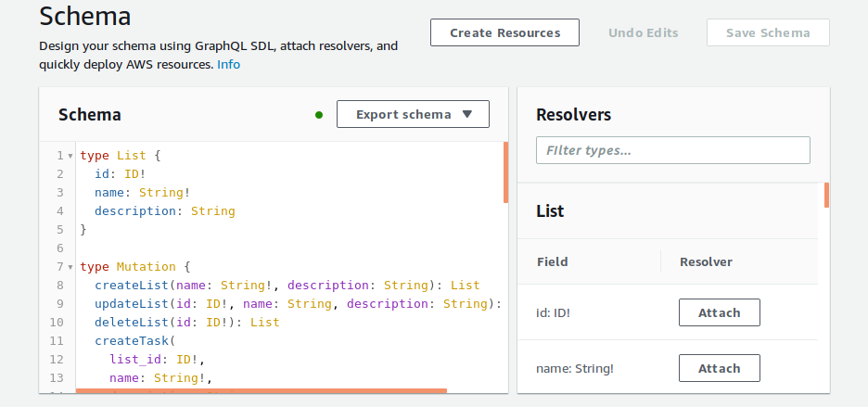Screen dimensions: 868x407
Task: Click the List type heading in Resolvers
Action: coord(550,211)
